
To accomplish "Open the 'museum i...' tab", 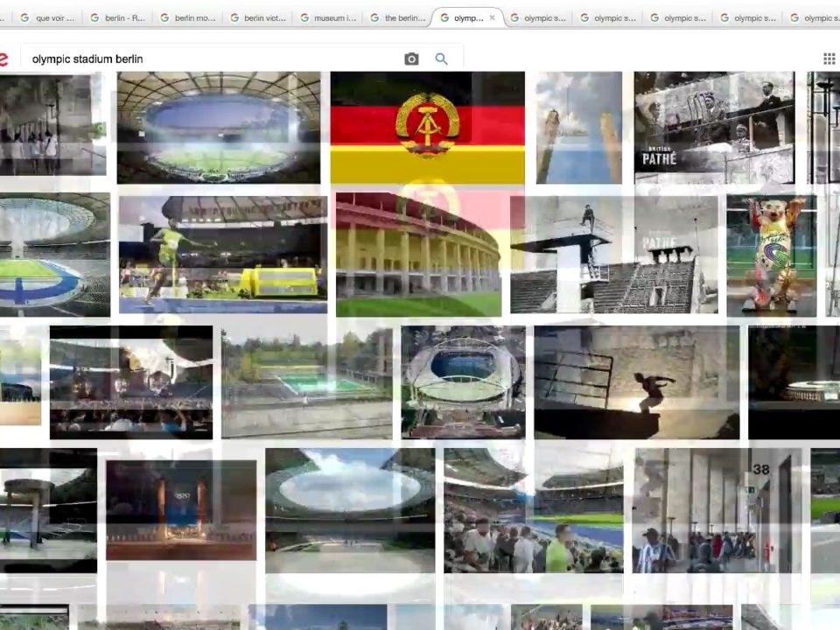I will (327, 17).
